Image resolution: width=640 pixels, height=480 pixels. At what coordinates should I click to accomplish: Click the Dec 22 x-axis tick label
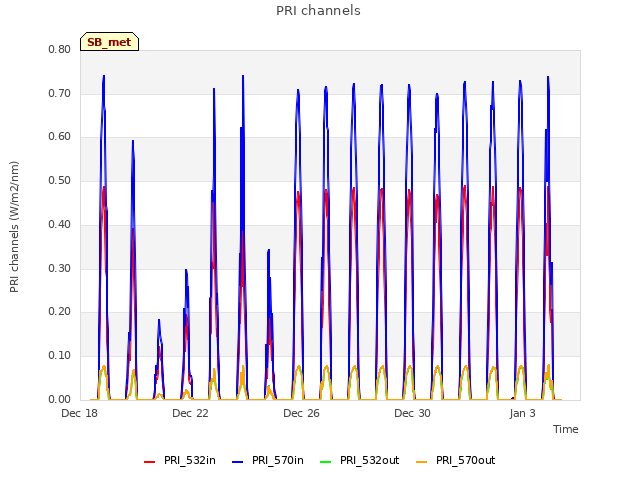(x=190, y=413)
